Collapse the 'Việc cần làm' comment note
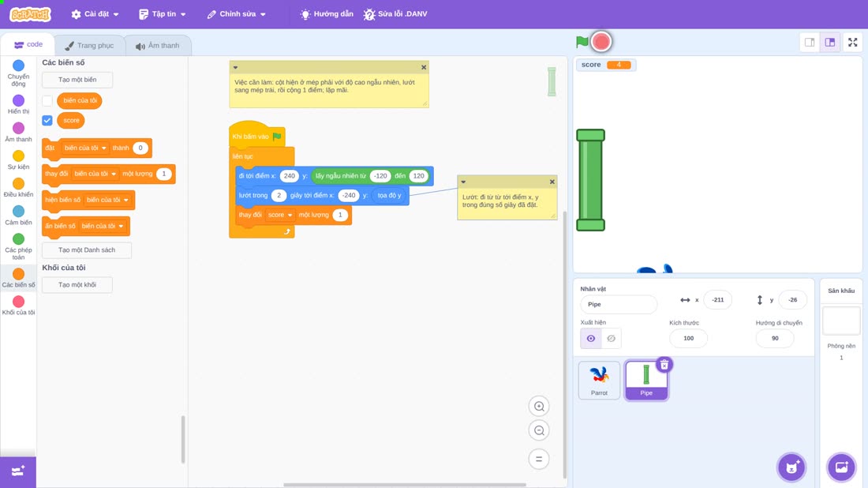 235,68
